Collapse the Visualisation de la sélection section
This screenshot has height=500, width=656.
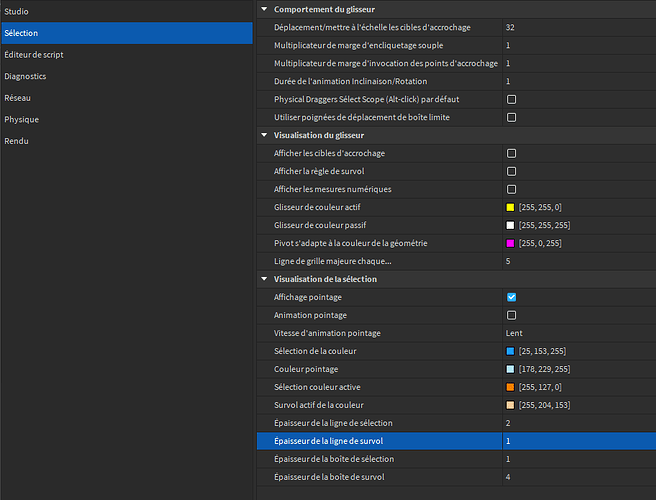tap(264, 279)
